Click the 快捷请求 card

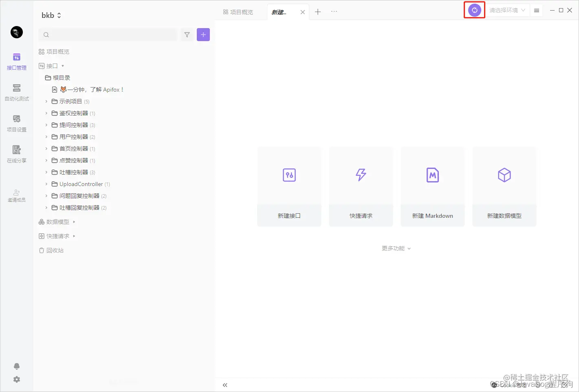tap(361, 186)
